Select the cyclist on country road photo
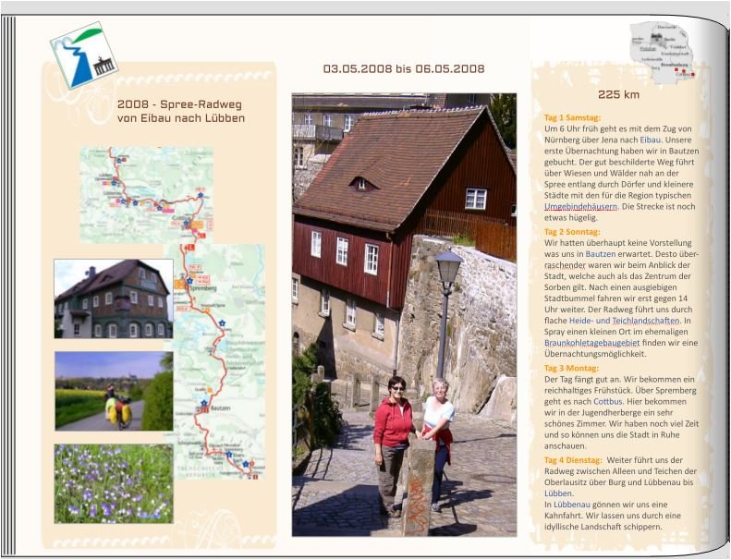Viewport: 731px width, 560px height. click(114, 391)
